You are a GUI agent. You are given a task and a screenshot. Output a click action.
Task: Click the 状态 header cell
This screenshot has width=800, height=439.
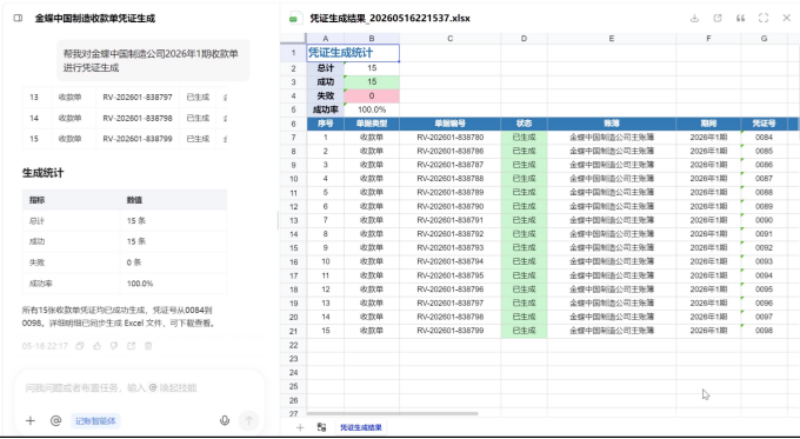pos(524,124)
